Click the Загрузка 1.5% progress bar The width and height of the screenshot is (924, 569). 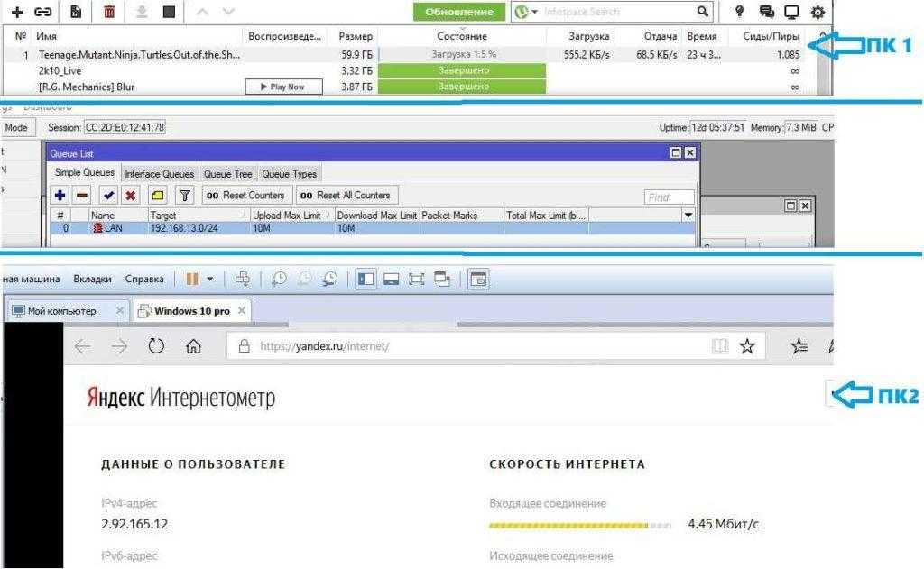(462, 54)
